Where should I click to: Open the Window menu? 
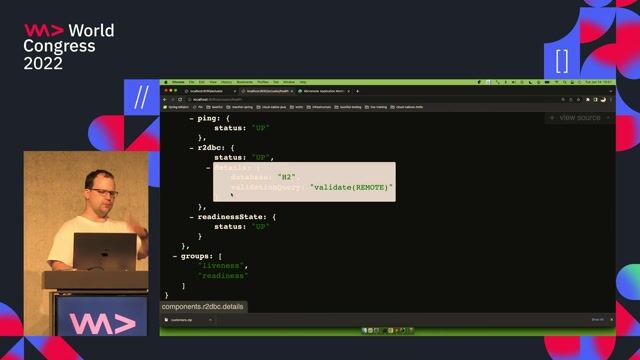(x=289, y=82)
